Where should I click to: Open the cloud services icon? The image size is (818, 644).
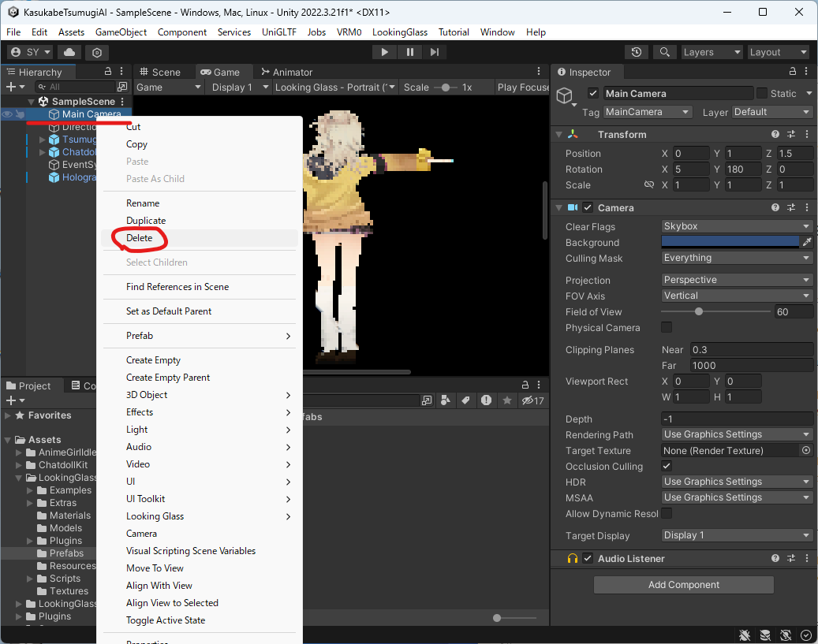(69, 52)
